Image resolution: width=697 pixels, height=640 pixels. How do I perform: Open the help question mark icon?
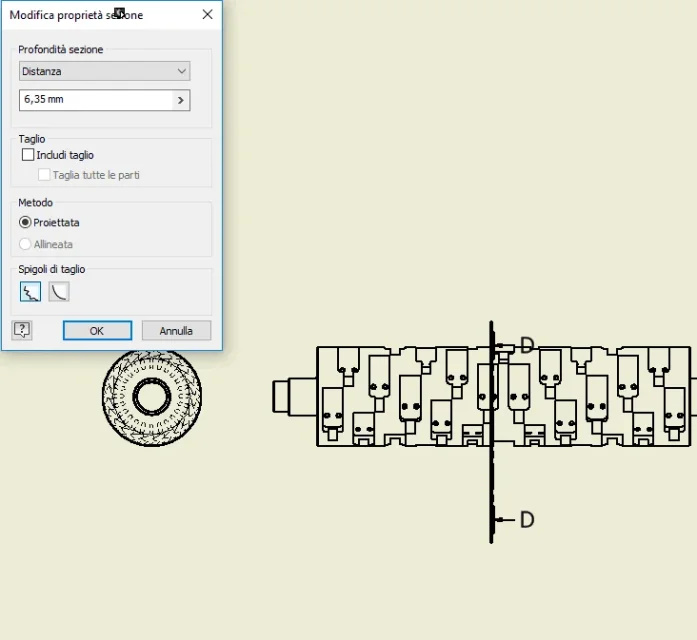coord(22,330)
